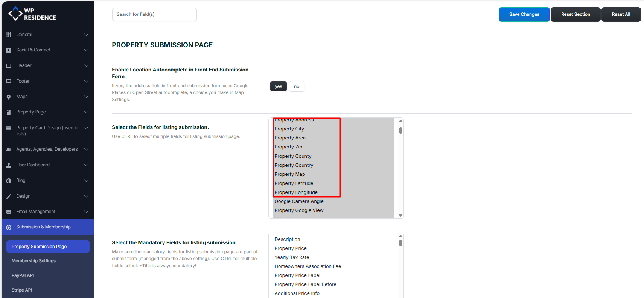Set location autocomplete to no

pos(297,86)
